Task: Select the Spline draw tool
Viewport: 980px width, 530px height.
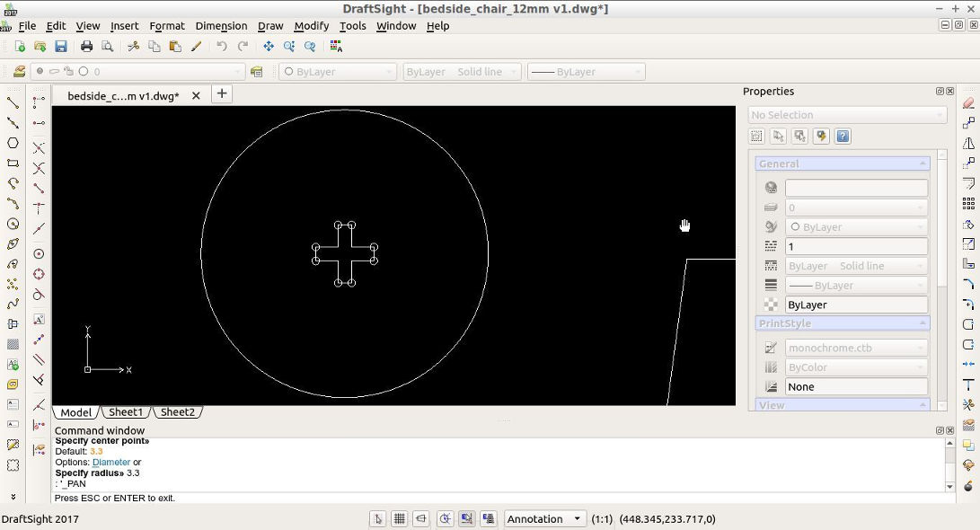Action: (x=13, y=304)
